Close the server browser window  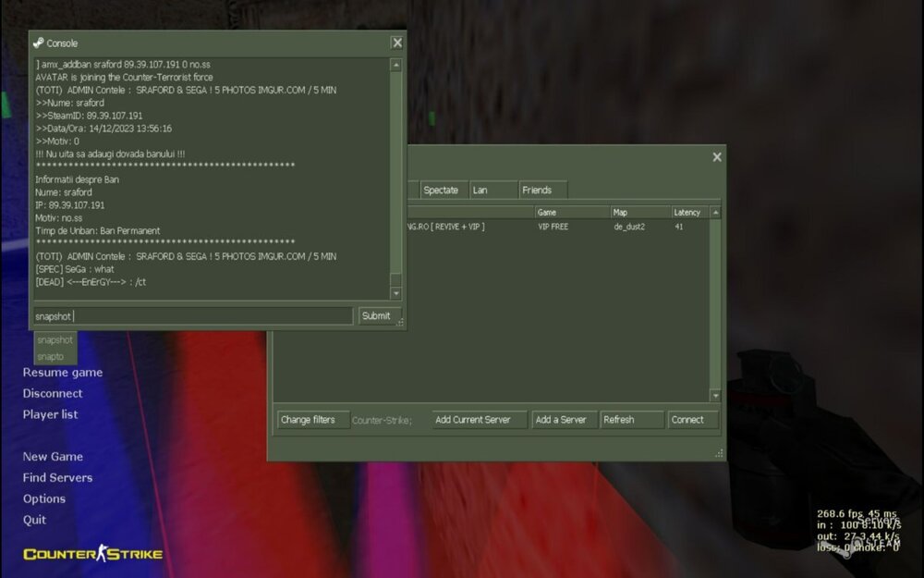716,157
